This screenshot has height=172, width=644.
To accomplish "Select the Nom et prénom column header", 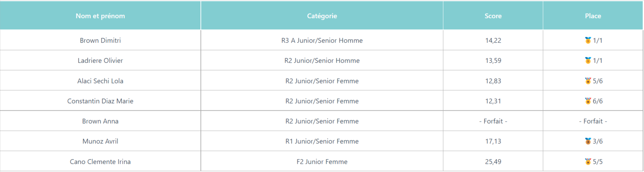I will tap(100, 16).
